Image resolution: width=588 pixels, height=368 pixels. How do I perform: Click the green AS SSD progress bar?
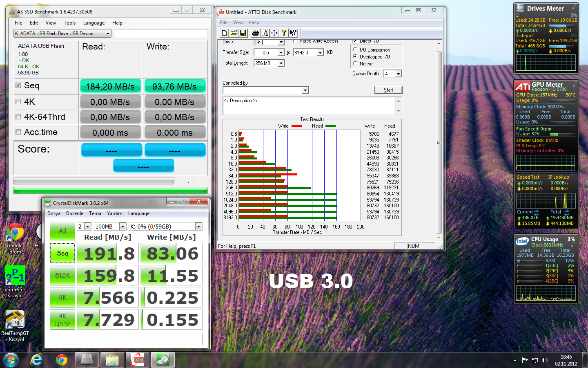pyautogui.click(x=110, y=191)
